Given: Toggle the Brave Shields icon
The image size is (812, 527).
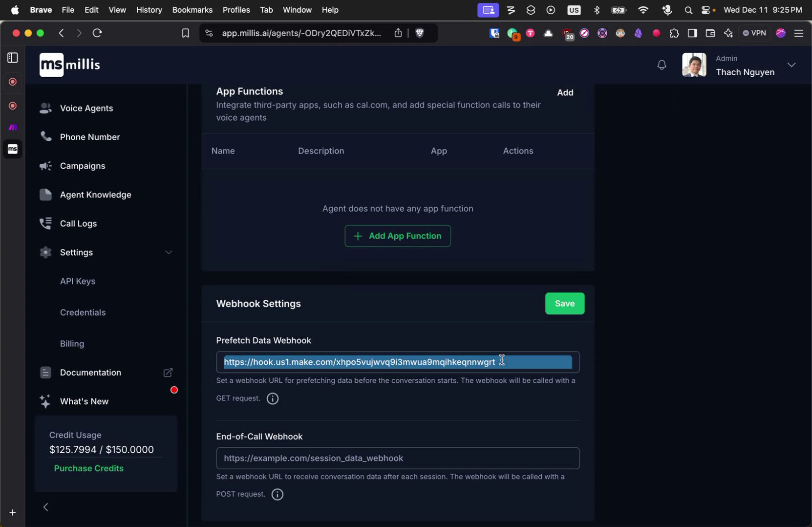Looking at the screenshot, I should [419, 33].
